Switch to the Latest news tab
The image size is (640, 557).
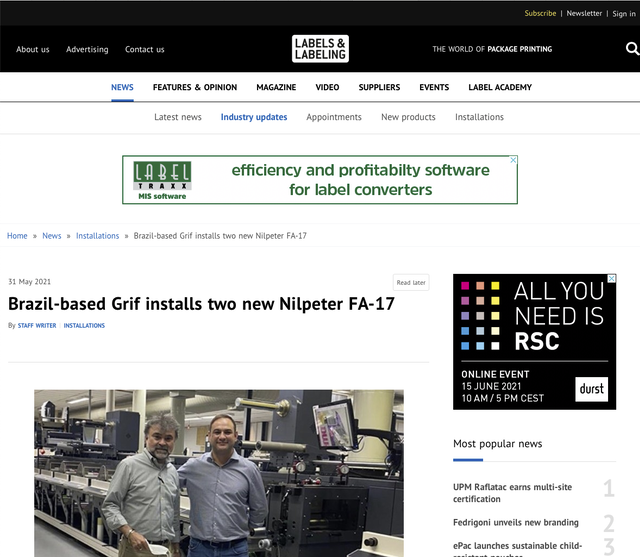point(178,117)
